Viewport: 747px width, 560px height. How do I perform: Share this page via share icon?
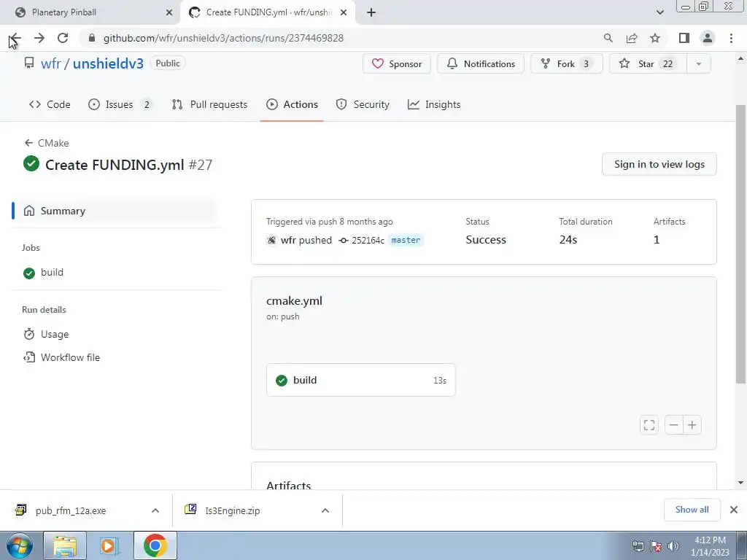pos(632,38)
